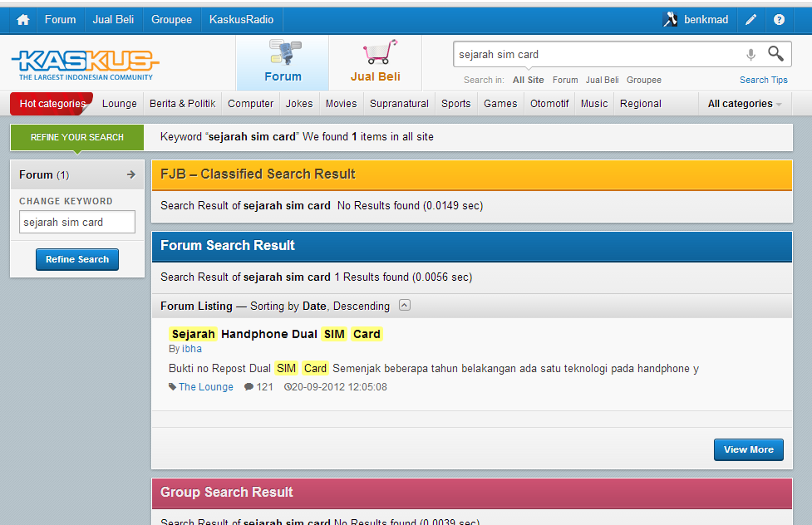Click the Forum Search Result header

tap(472, 246)
